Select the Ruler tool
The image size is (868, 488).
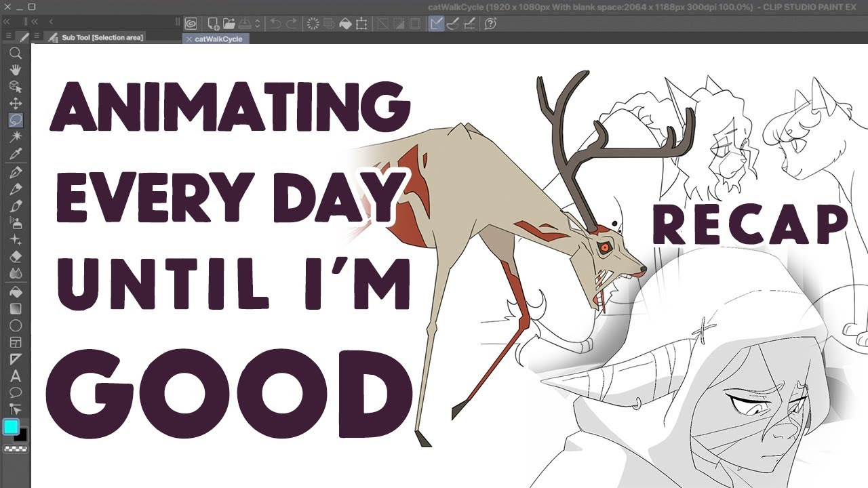point(15,359)
